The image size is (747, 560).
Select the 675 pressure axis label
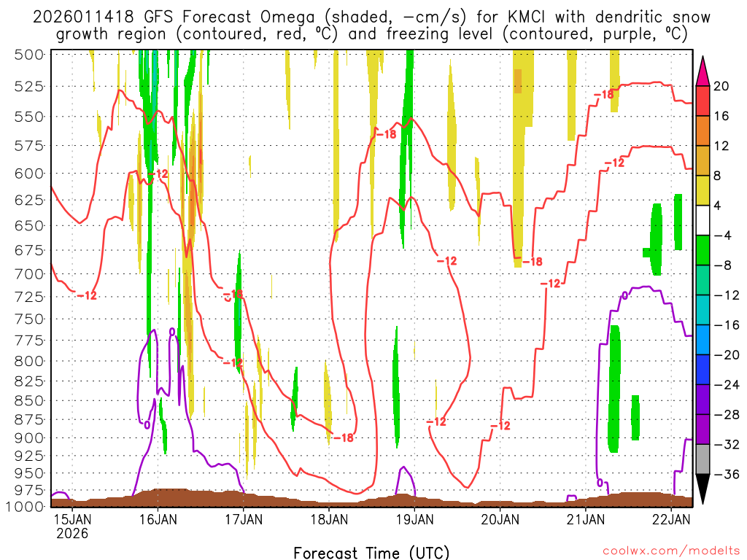click(x=29, y=251)
